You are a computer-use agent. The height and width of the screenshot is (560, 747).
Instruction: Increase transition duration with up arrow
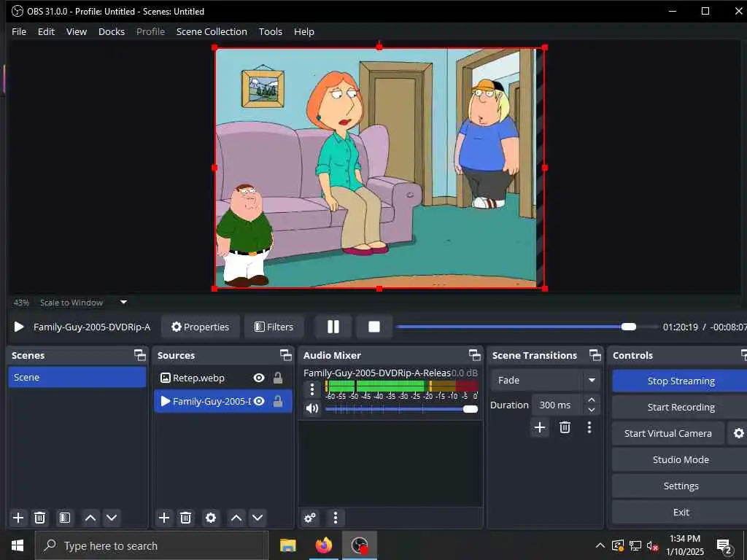pyautogui.click(x=591, y=400)
